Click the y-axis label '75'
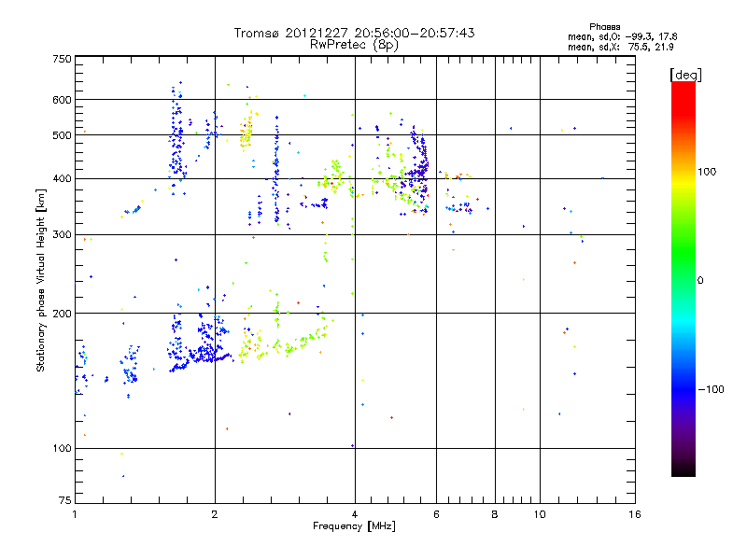Image resolution: width=747 pixels, height=560 pixels. (65, 500)
